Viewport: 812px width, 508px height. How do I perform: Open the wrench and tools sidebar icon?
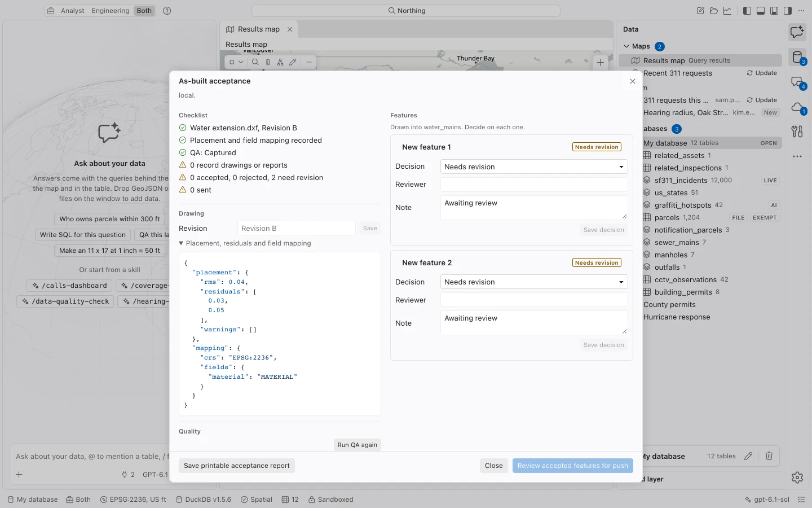797,132
